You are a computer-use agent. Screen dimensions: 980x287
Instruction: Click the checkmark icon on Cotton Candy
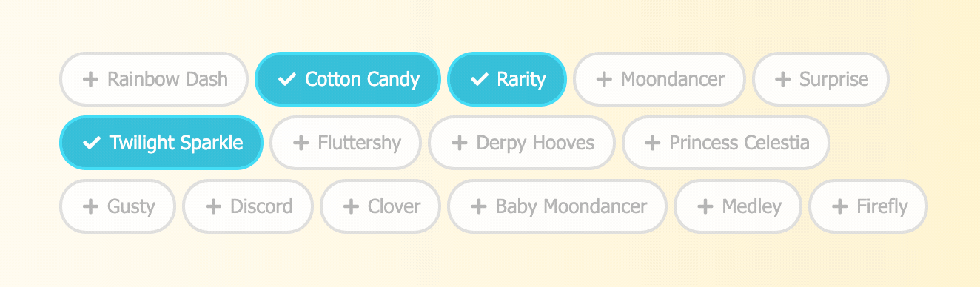coord(287,79)
